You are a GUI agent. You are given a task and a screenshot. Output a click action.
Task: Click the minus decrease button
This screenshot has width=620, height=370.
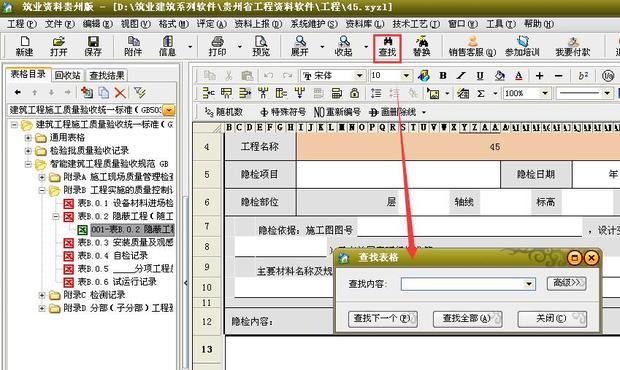pyautogui.click(x=558, y=75)
